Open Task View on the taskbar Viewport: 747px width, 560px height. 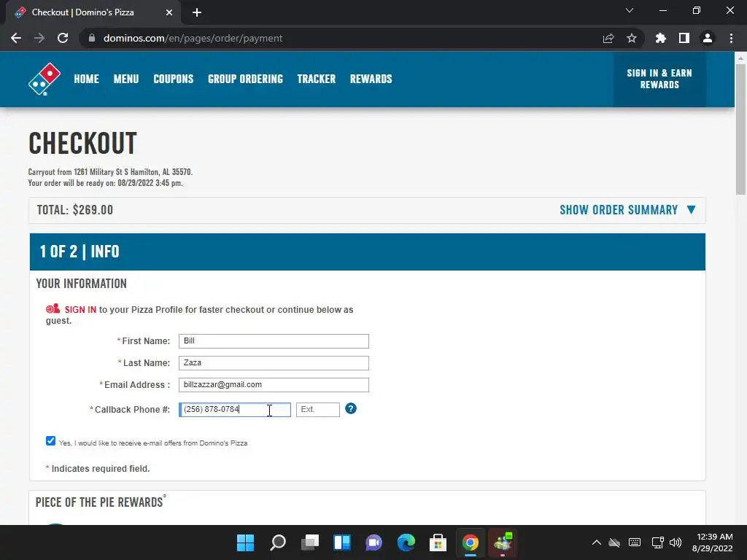click(x=310, y=542)
